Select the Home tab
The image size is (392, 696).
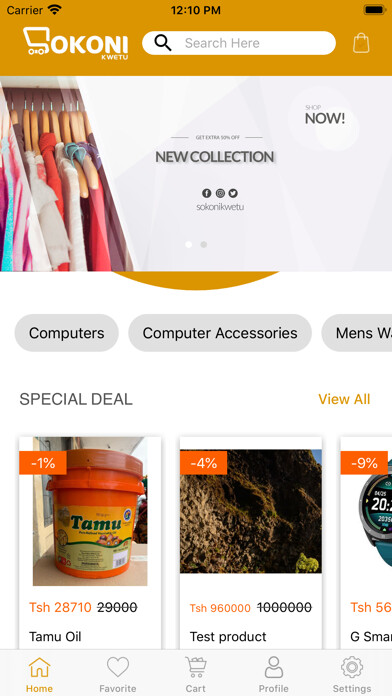(x=40, y=674)
